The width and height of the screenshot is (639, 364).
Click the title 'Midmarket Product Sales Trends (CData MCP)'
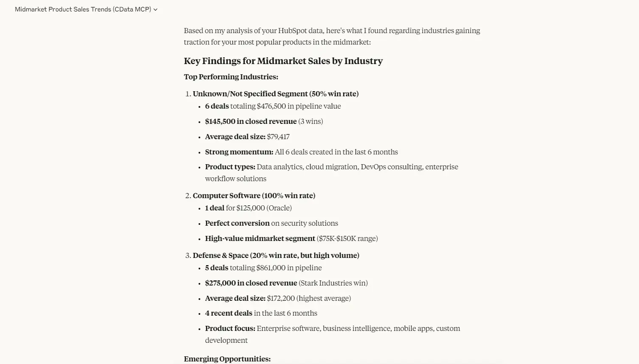pyautogui.click(x=83, y=9)
